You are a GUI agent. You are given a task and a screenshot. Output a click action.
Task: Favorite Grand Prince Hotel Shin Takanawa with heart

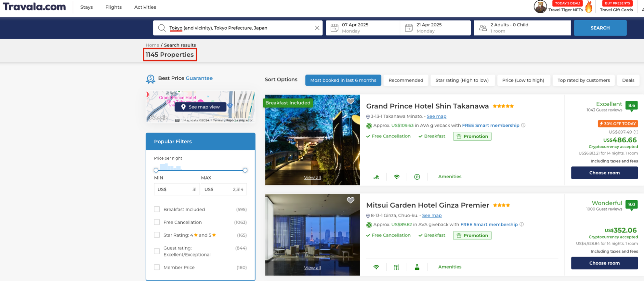tap(351, 101)
